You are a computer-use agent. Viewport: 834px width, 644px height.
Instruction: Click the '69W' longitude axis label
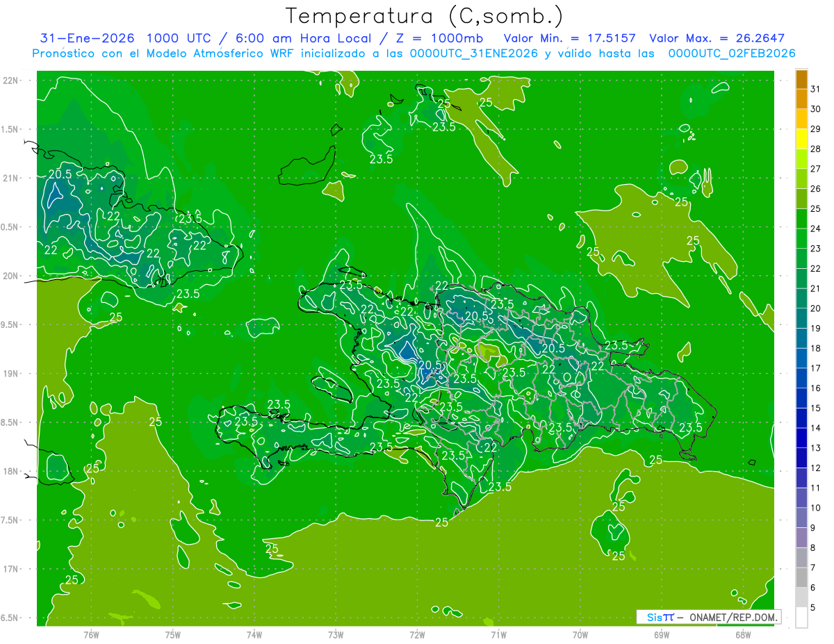(662, 634)
